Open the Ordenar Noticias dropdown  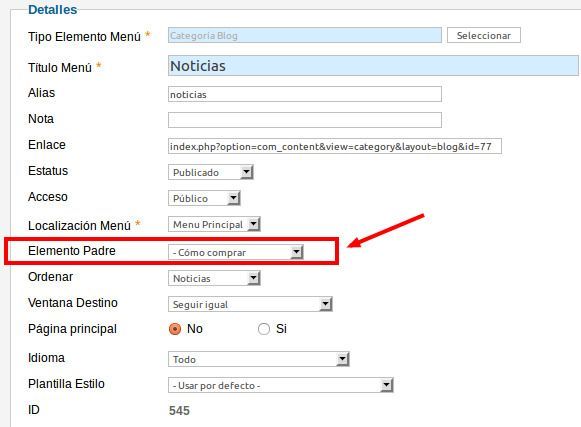[x=214, y=278]
